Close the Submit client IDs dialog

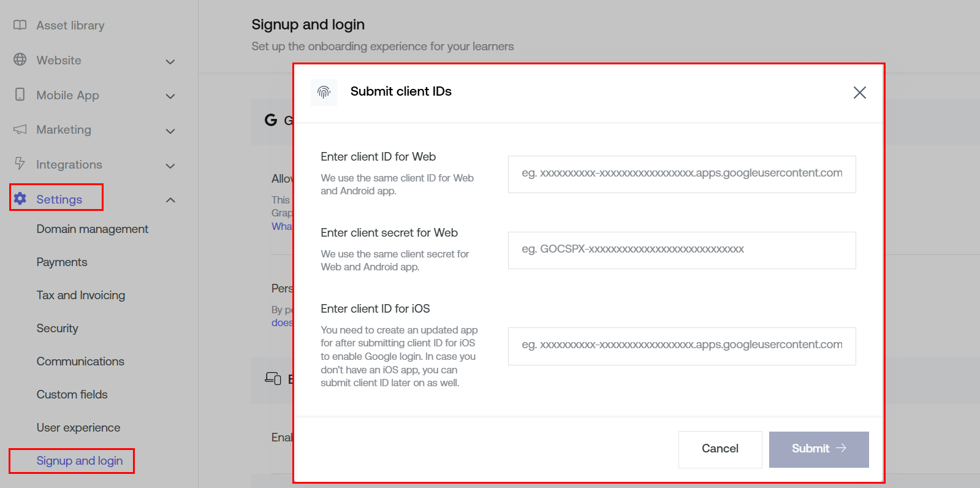[859, 93]
